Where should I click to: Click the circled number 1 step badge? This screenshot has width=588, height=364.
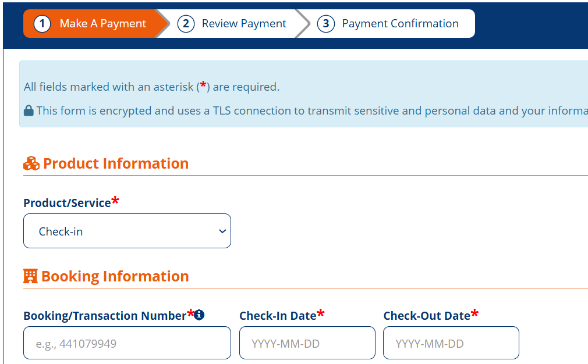click(x=42, y=24)
